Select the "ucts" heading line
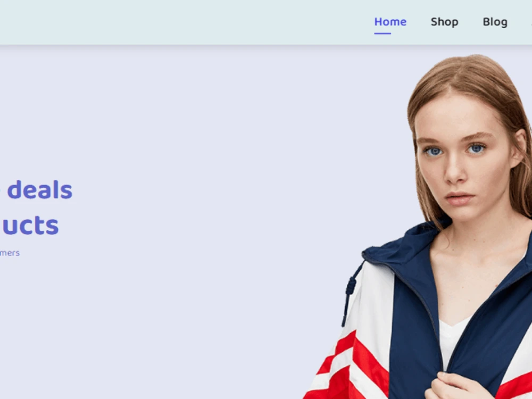The image size is (532, 399). 30,225
